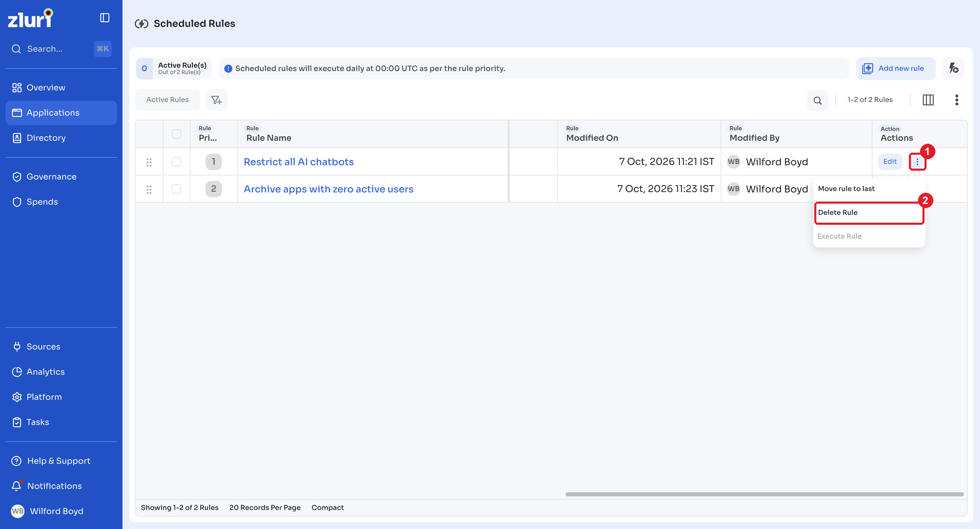This screenshot has width=980, height=529.
Task: Open Sources in sidebar
Action: tap(61, 346)
